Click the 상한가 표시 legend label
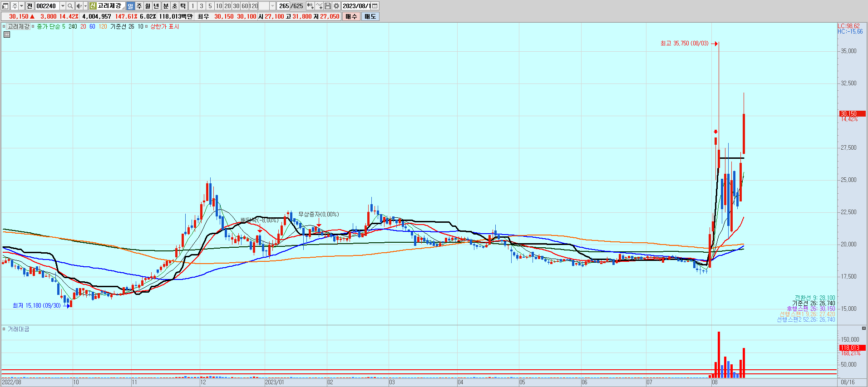Screen dimensions: 868x387 (165, 26)
